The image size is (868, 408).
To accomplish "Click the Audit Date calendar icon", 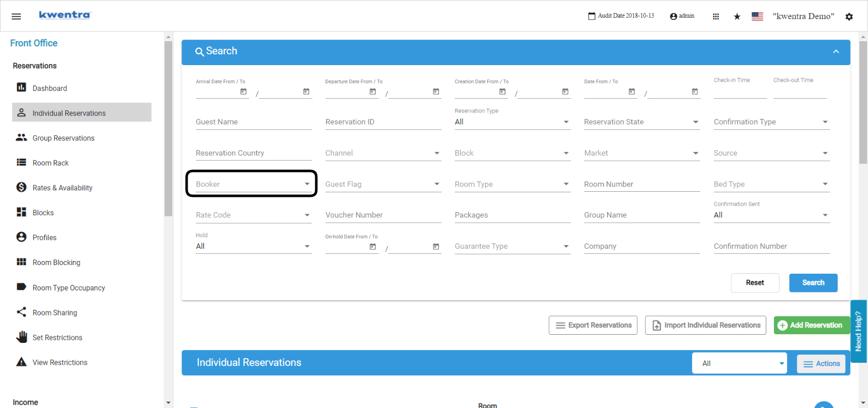I will (x=591, y=16).
